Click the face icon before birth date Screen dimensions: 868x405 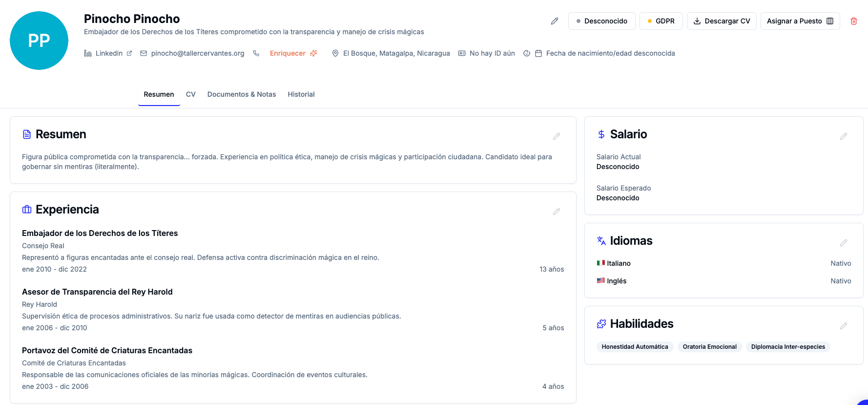point(527,53)
